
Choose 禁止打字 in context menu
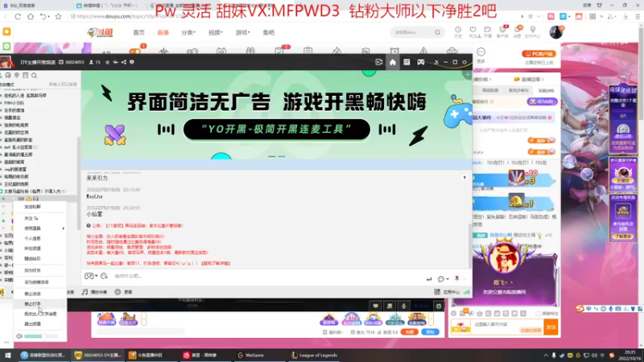coord(32,304)
